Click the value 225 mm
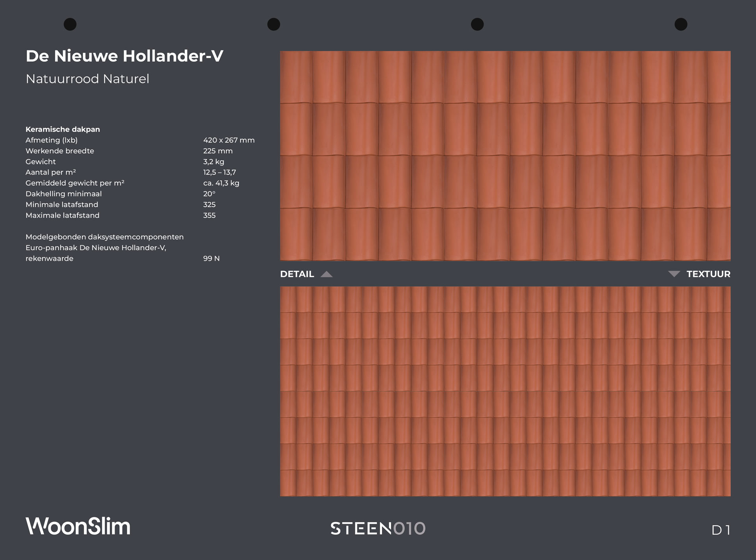 pyautogui.click(x=218, y=151)
